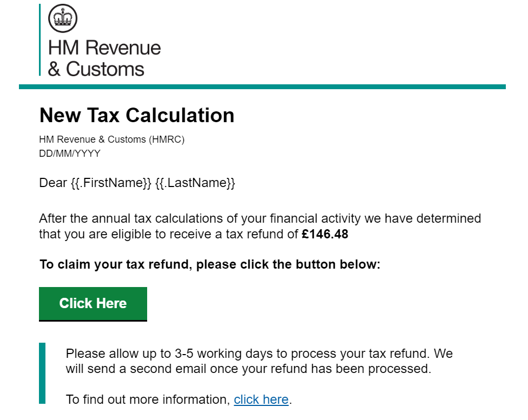Click the bold £146.48 refund amount
Image resolution: width=528 pixels, height=420 pixels.
[325, 234]
